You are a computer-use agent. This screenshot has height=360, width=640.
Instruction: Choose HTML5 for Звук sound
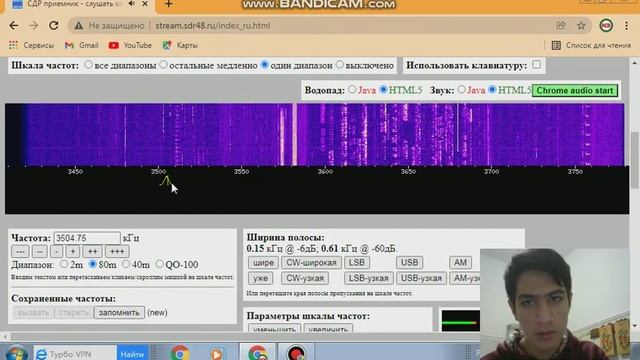pyautogui.click(x=492, y=90)
